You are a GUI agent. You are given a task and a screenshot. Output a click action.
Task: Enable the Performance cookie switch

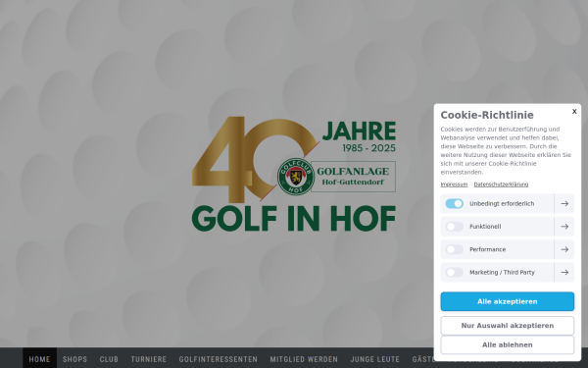click(454, 249)
